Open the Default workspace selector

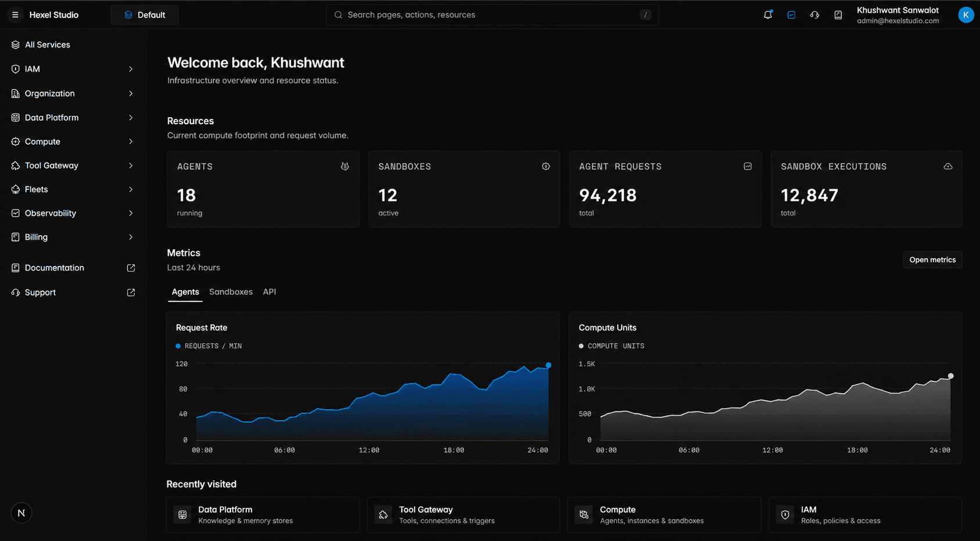[x=145, y=15]
